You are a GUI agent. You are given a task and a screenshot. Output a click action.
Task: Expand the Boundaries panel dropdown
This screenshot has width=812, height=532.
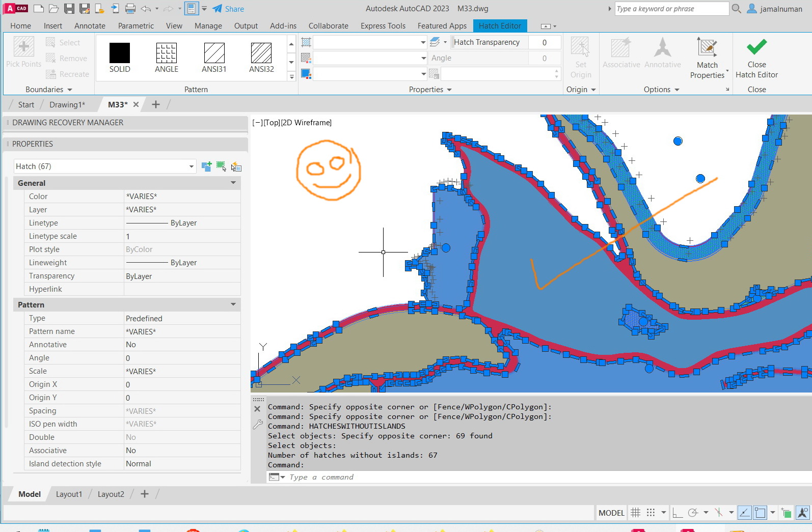click(49, 90)
